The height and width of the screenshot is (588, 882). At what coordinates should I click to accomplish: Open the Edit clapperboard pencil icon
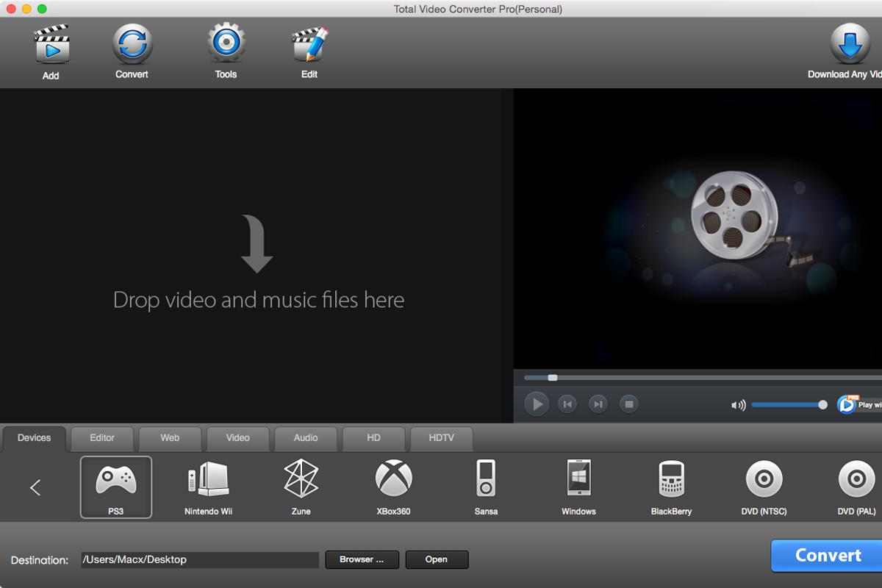(309, 44)
